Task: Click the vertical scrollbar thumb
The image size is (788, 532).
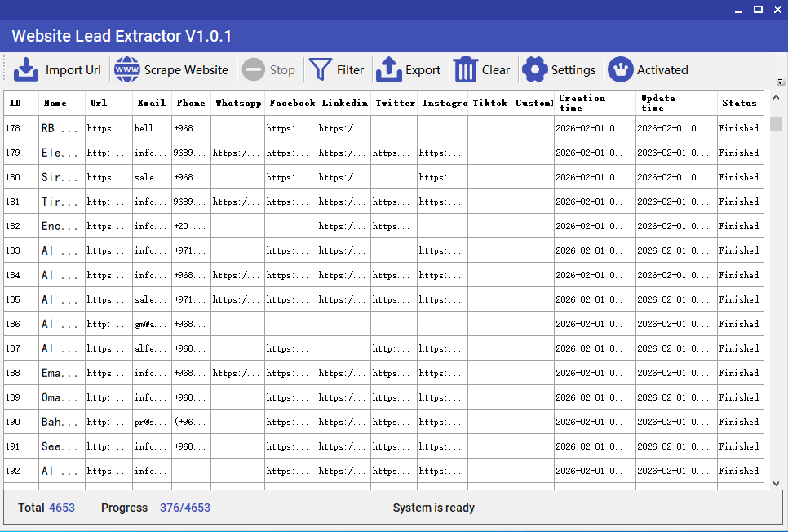Action: [x=776, y=124]
